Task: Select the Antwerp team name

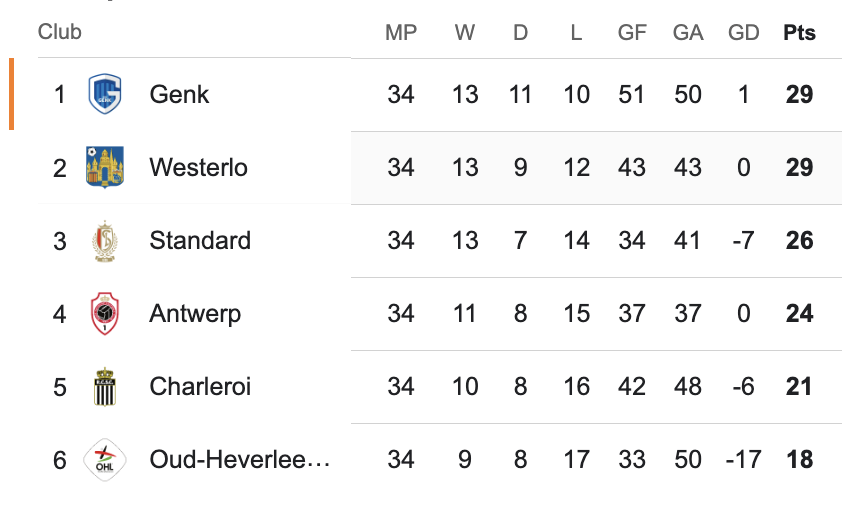Action: 195,314
